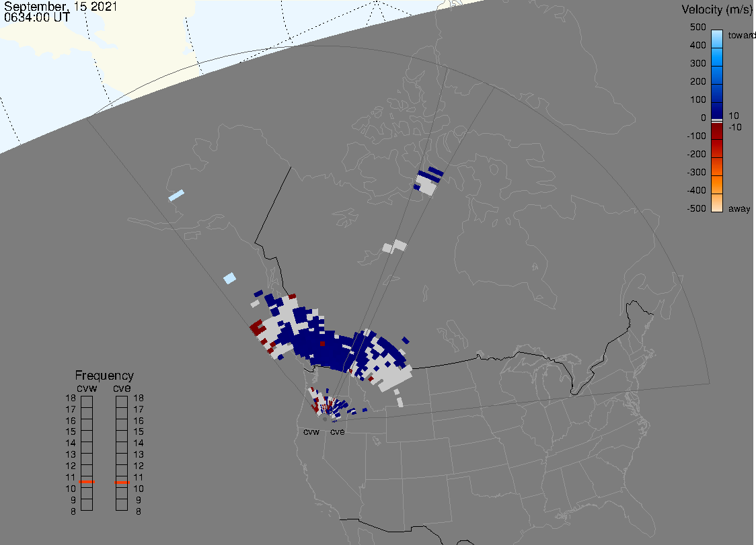Screen dimensions: 756x545
Task: Click the 11 label left of the cvw bar
Action: pos(71,477)
